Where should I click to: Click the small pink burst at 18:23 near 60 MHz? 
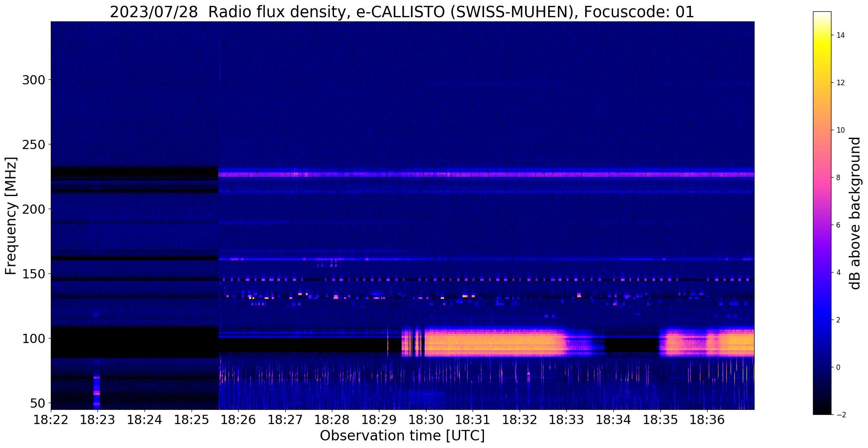click(x=97, y=392)
